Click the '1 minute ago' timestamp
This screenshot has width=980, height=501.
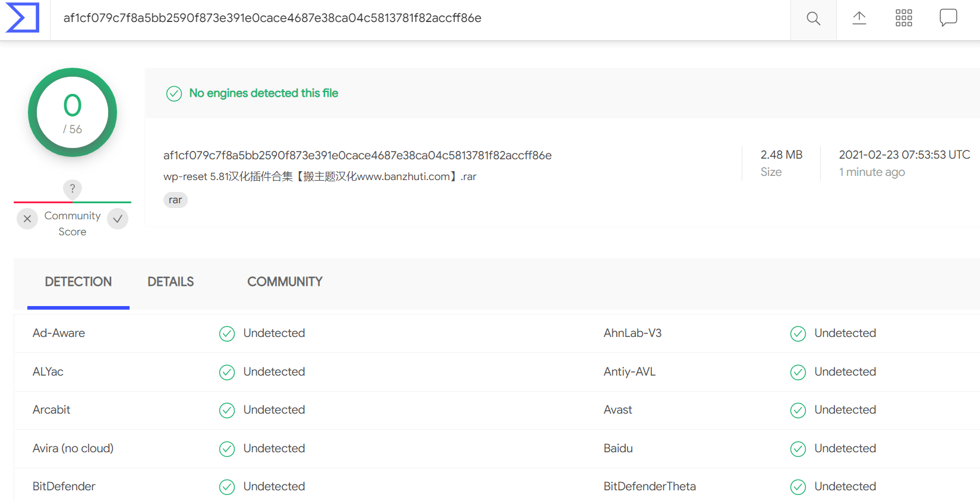(x=872, y=172)
